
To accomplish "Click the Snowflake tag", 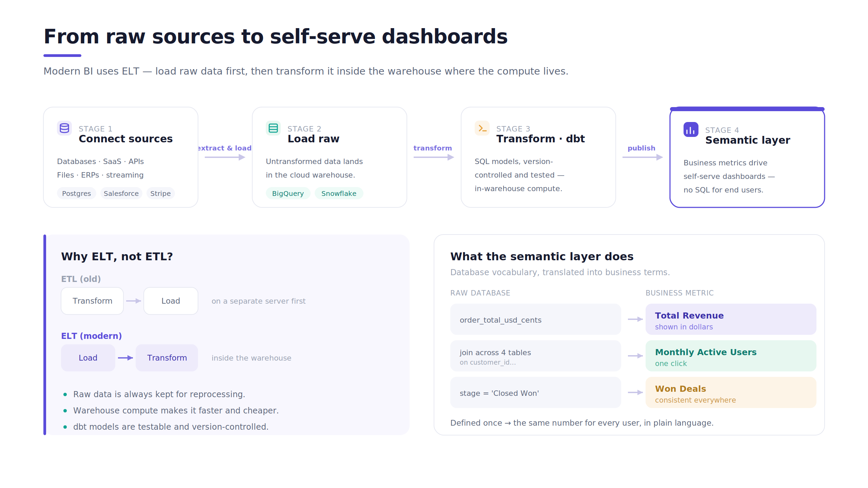I will point(339,194).
